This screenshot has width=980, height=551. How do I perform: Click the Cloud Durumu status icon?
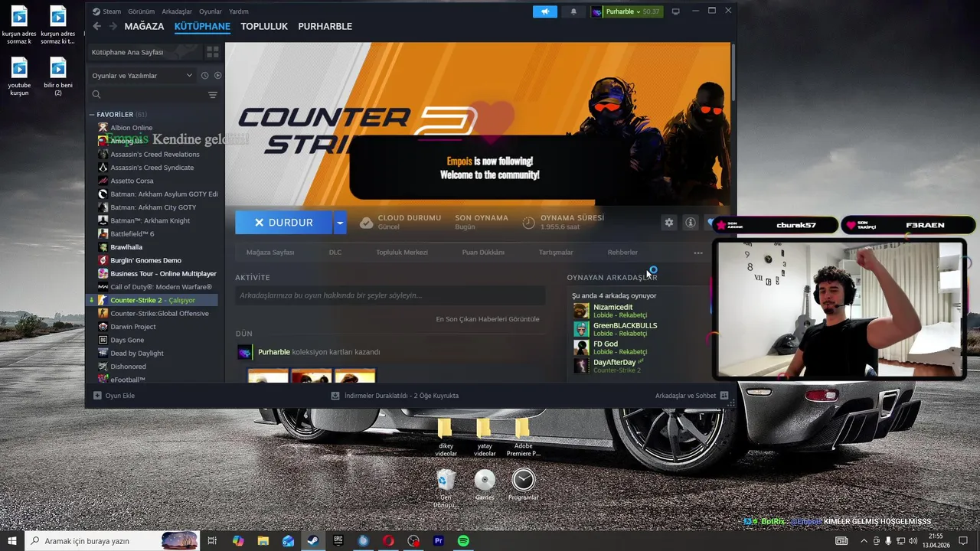[366, 223]
